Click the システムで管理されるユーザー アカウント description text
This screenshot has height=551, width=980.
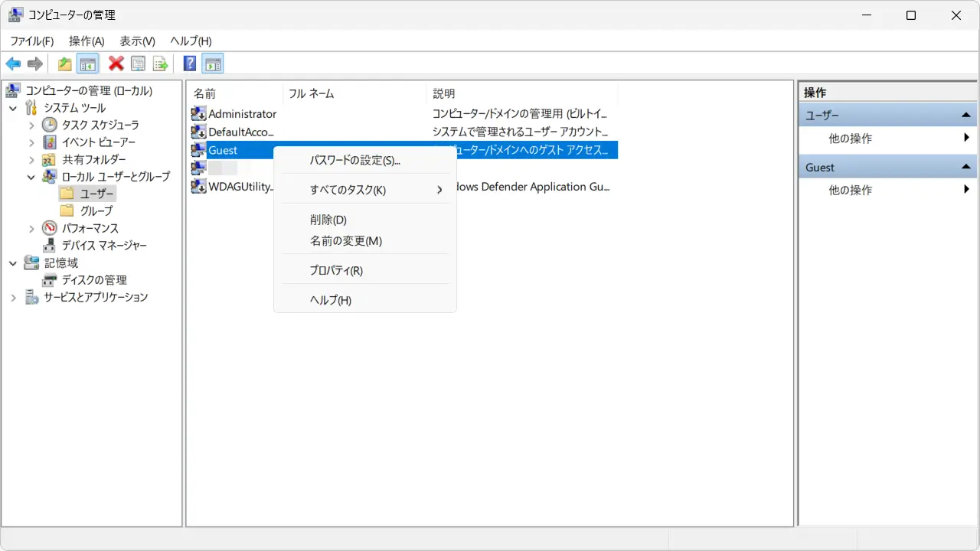coord(521,132)
